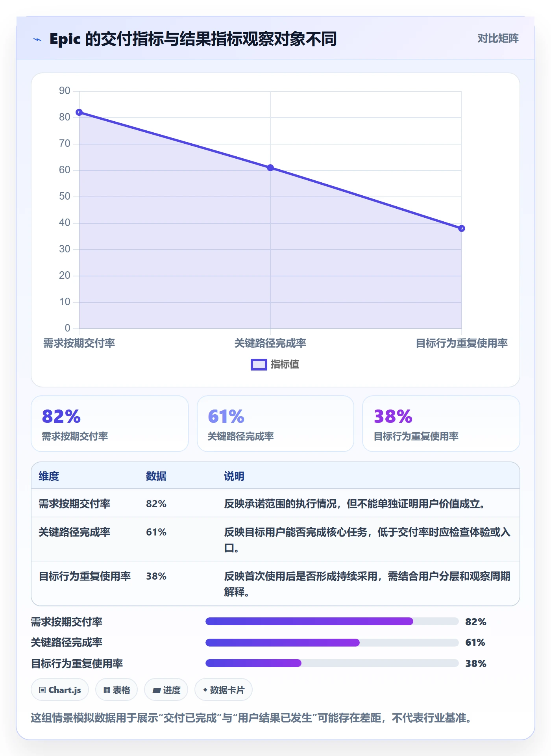
Task: Click the y-axis value 0
Action: click(67, 328)
